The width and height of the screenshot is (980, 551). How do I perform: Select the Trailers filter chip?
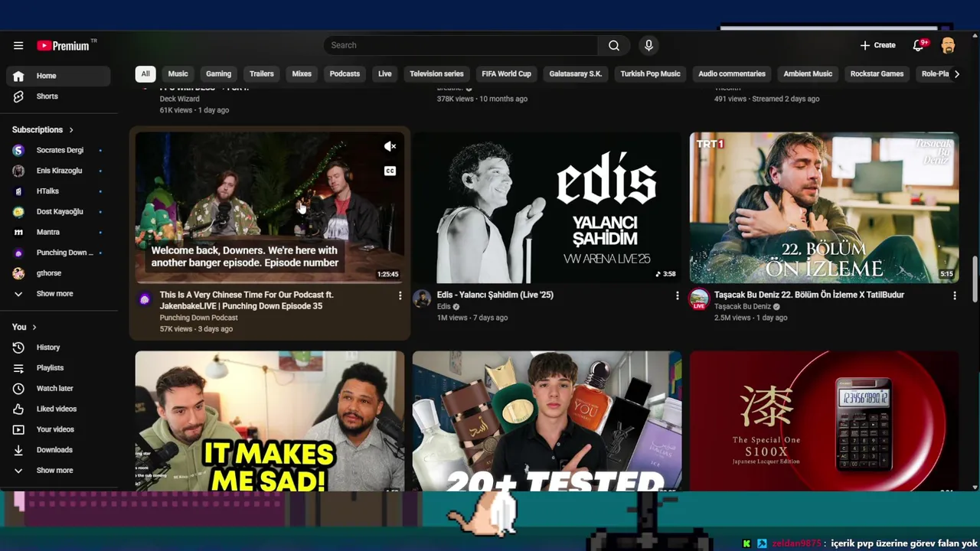click(x=261, y=74)
